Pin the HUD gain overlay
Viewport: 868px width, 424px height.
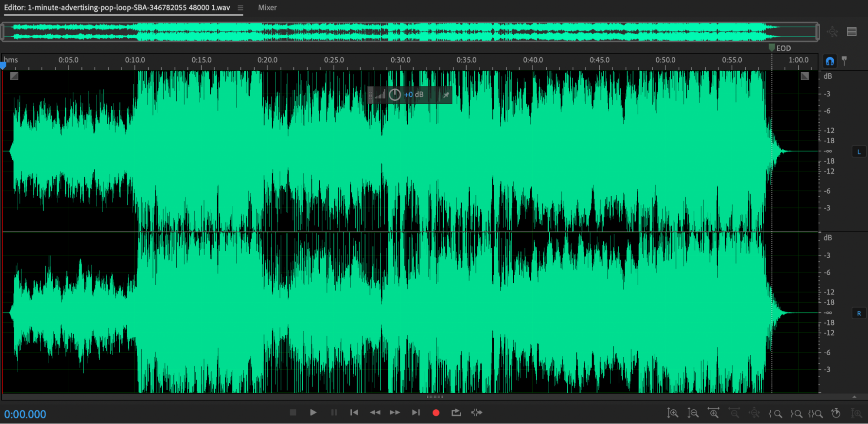(x=446, y=95)
